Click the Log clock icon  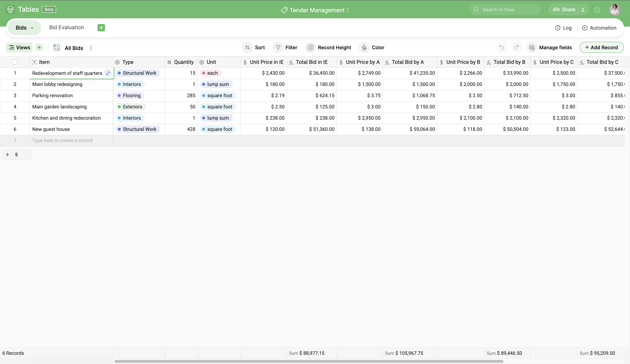tap(558, 28)
